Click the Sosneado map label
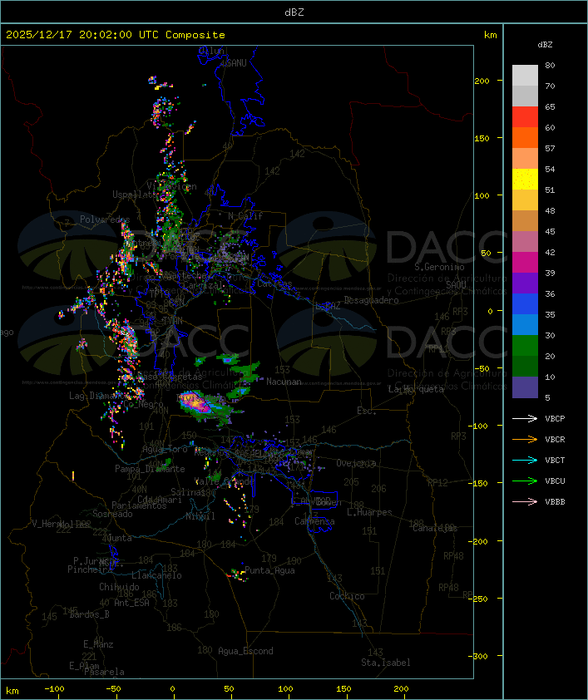 [112, 515]
